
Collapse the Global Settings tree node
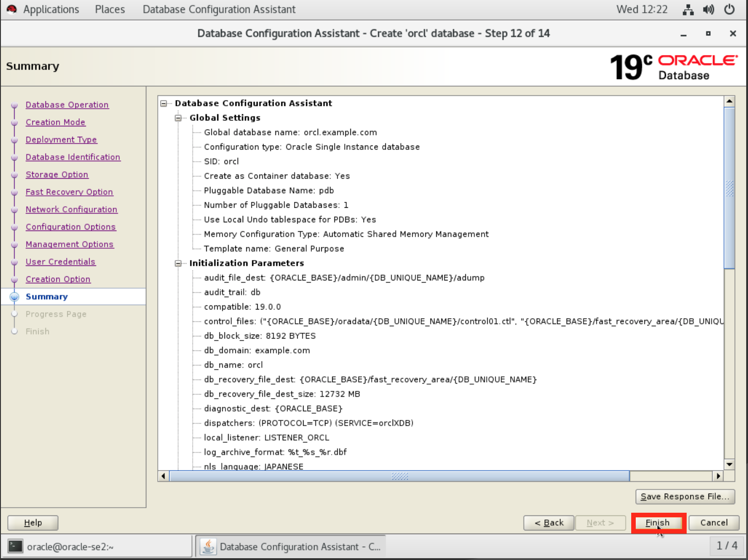click(x=178, y=118)
